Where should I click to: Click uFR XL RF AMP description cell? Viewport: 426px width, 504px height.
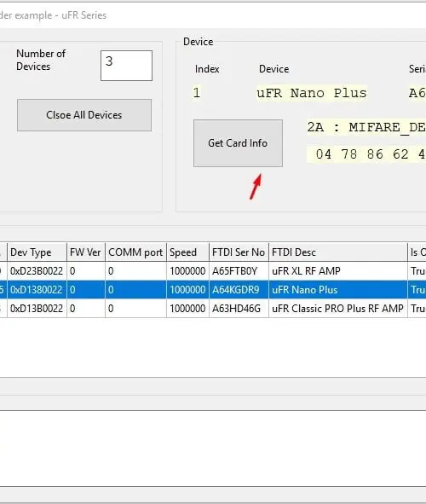(x=337, y=271)
